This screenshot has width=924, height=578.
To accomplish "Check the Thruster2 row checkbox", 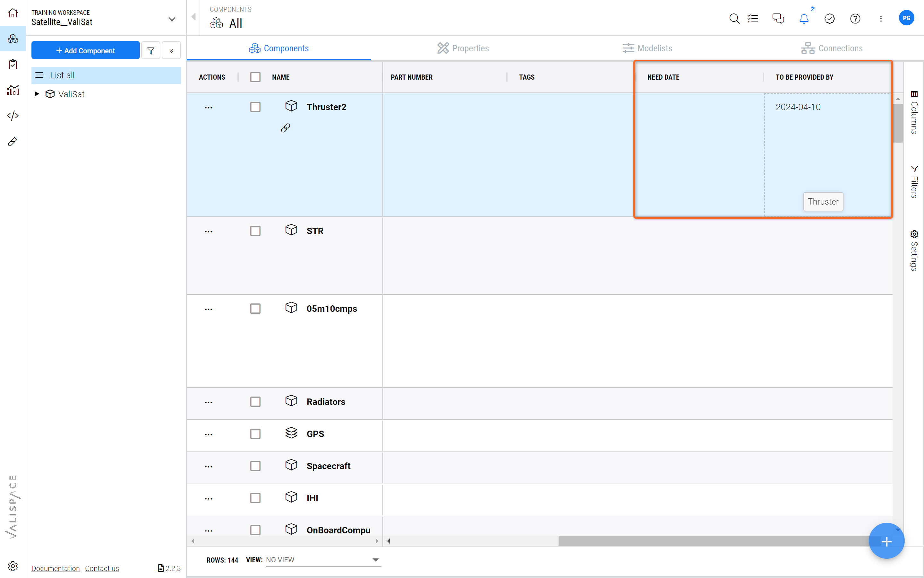I will [x=255, y=107].
